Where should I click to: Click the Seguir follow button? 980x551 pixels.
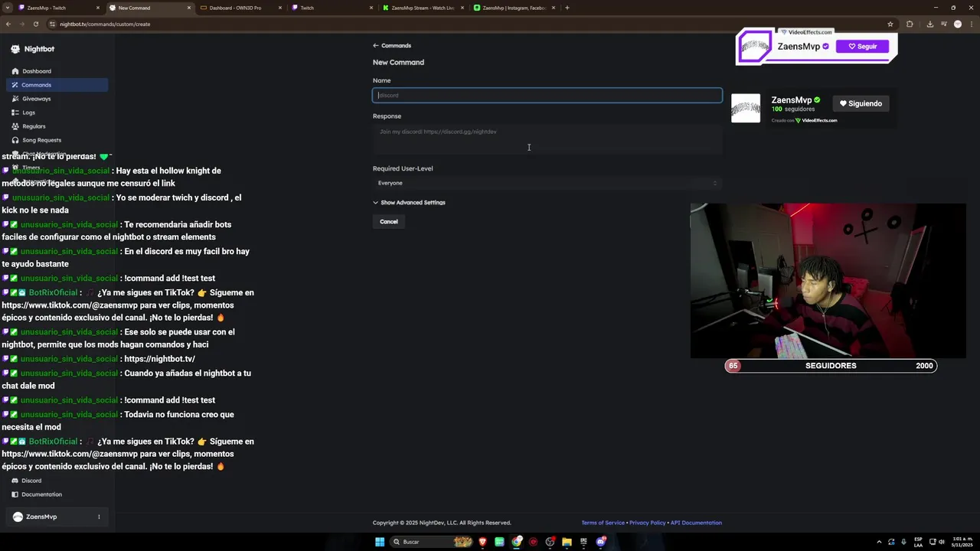click(x=862, y=47)
